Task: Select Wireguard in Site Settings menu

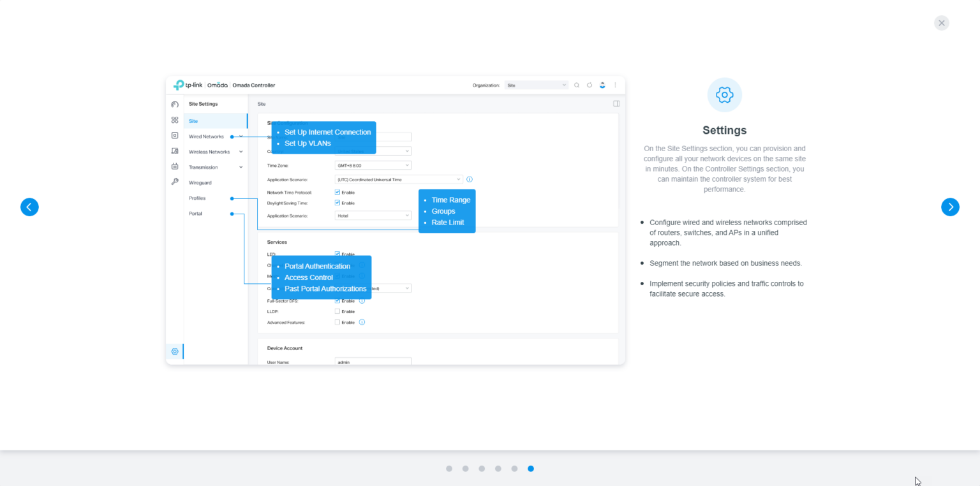Action: point(200,182)
